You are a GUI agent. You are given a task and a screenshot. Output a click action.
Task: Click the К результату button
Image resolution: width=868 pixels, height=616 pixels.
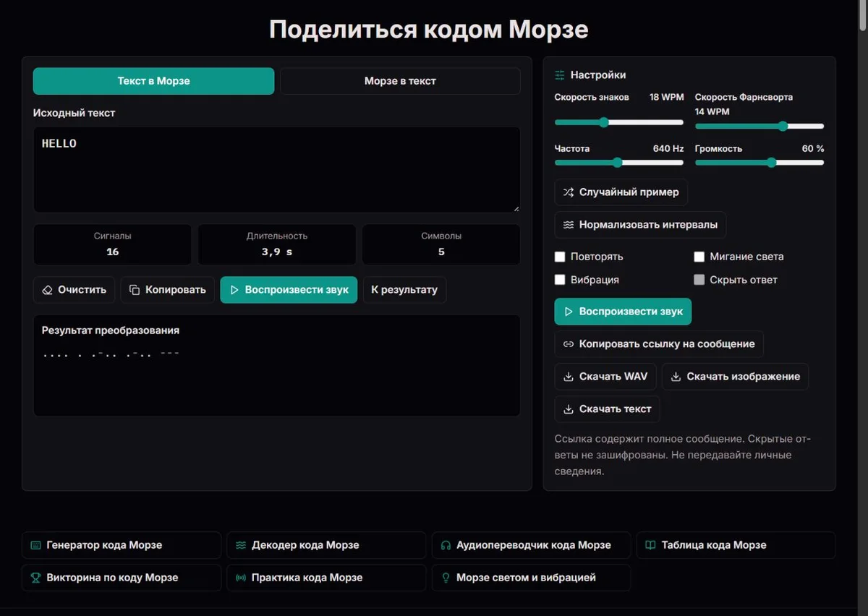pyautogui.click(x=404, y=290)
